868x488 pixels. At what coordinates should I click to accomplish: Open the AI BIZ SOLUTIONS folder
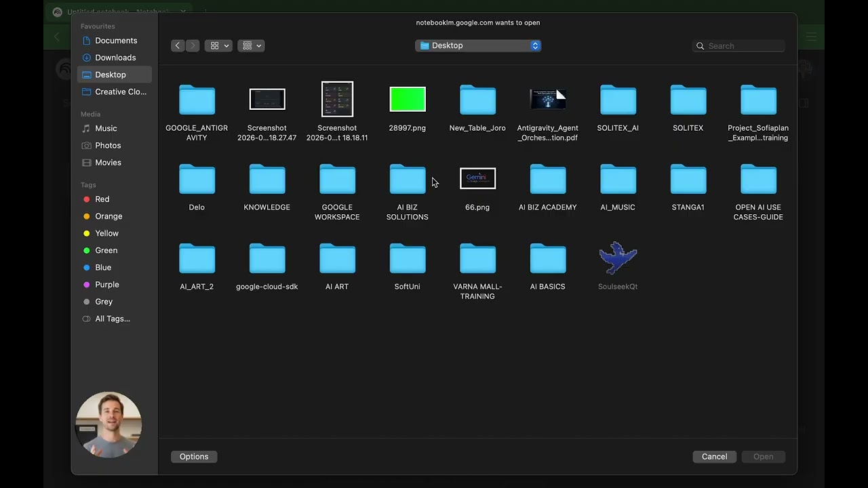tap(408, 180)
